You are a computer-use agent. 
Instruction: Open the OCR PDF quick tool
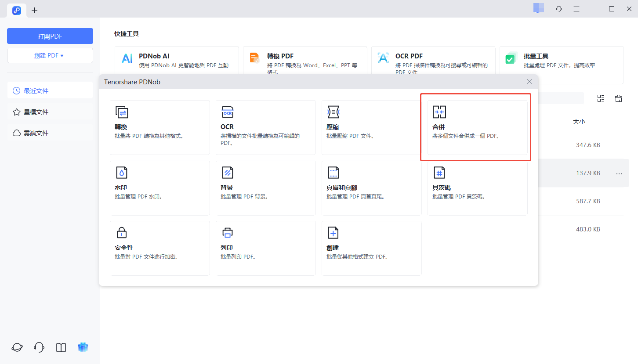[x=433, y=61]
